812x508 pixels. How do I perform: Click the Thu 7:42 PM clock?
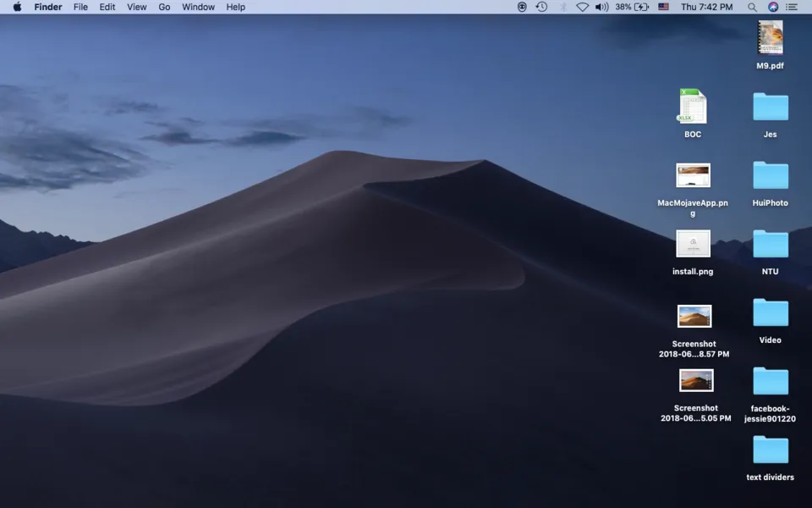tap(707, 7)
